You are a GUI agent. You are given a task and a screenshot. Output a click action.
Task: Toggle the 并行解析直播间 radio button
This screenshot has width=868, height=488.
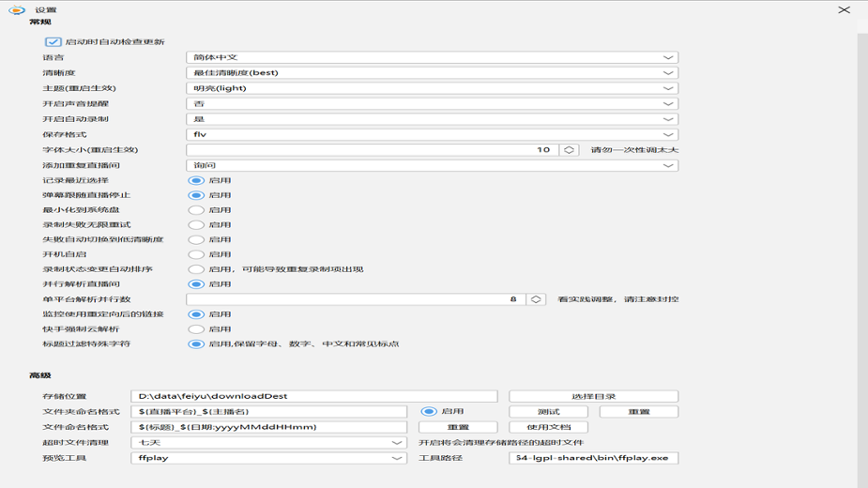click(x=196, y=284)
